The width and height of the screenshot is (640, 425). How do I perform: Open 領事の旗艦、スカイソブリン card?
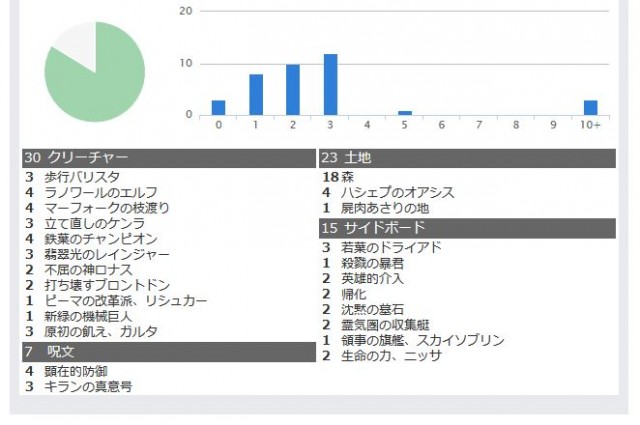(x=423, y=340)
